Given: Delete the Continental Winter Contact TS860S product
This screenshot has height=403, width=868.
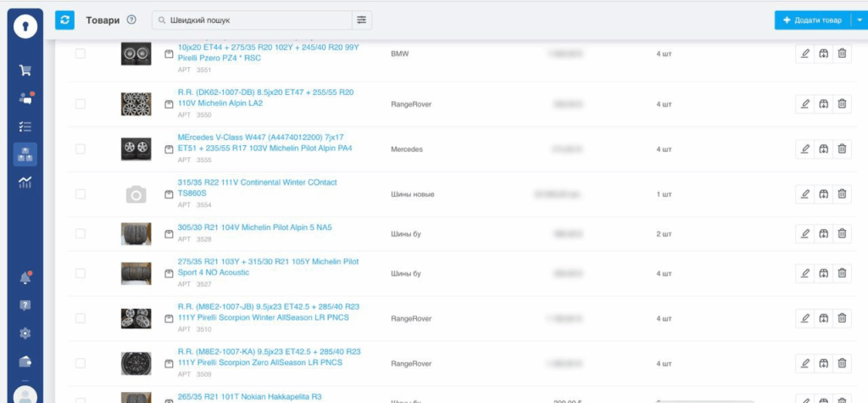Looking at the screenshot, I should [x=842, y=193].
